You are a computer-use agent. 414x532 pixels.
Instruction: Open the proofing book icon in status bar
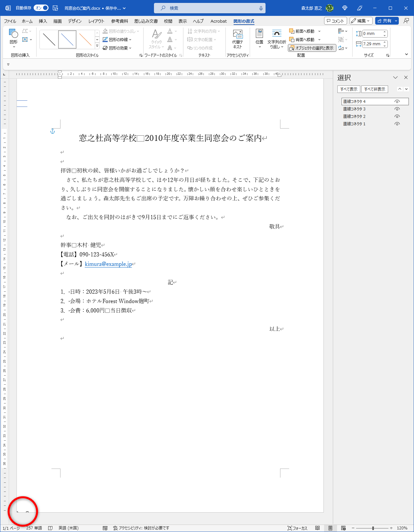(50, 528)
